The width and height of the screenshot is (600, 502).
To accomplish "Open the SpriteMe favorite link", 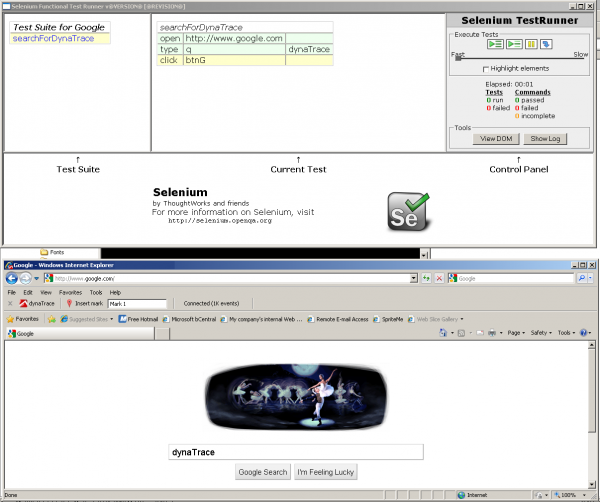I will (x=388, y=319).
